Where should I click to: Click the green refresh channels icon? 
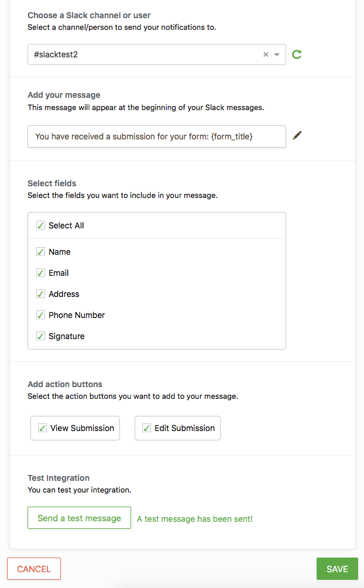click(297, 54)
